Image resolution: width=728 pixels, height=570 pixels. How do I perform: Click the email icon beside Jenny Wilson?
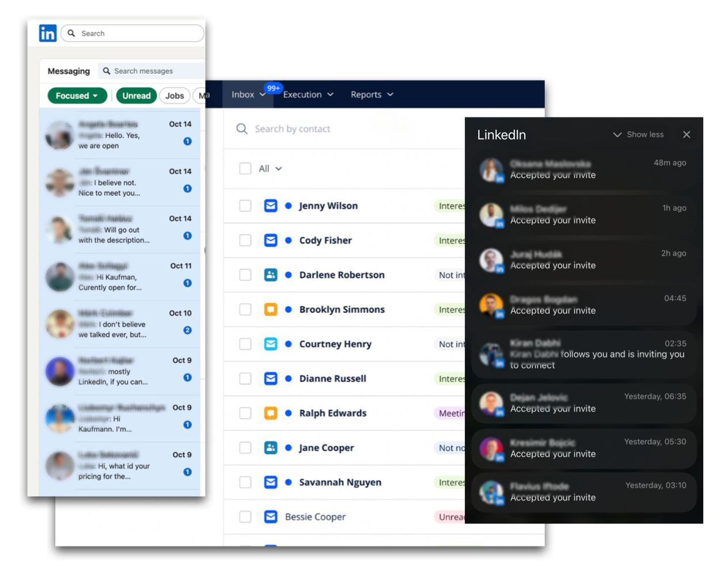270,206
